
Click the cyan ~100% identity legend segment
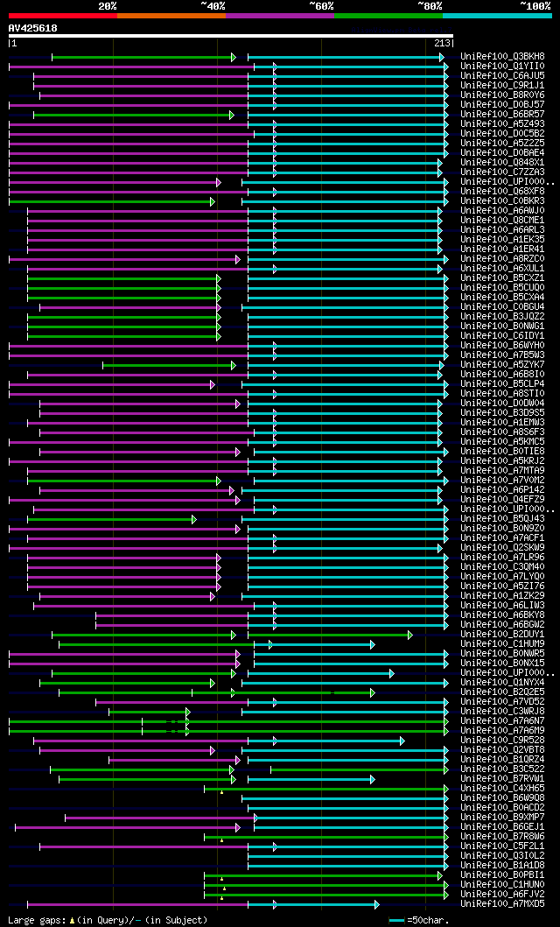[x=497, y=16]
